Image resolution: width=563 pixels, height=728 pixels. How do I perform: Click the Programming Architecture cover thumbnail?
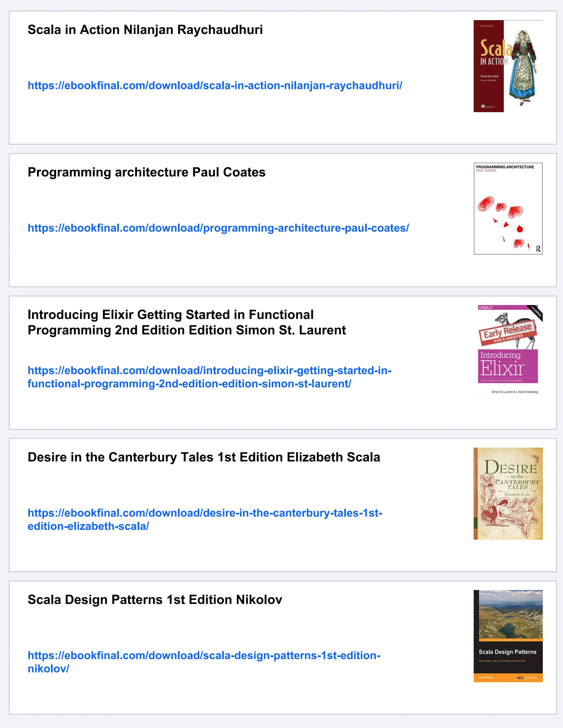tap(508, 209)
